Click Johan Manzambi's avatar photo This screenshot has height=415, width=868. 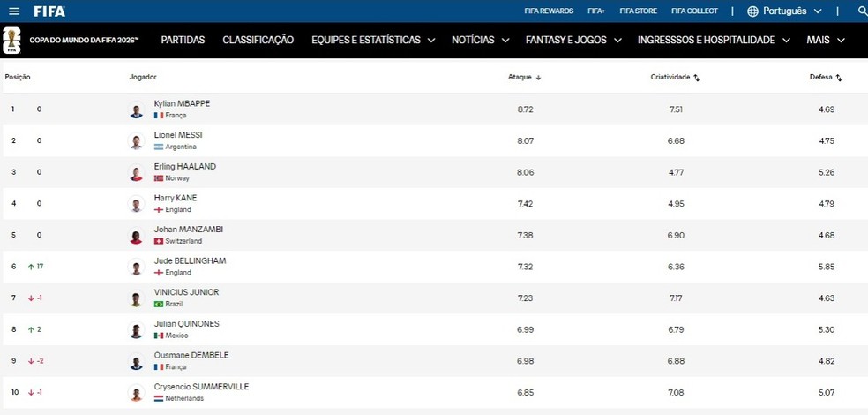136,236
